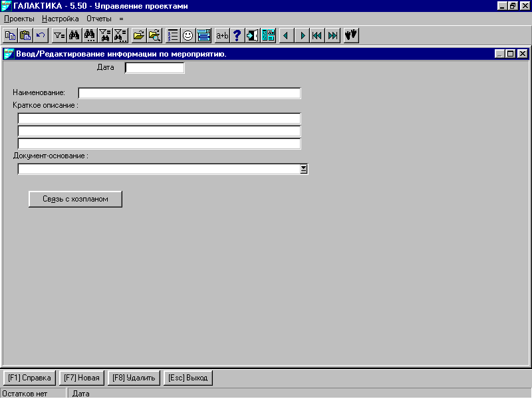This screenshot has width=532, height=399.
Task: Open the Проекты menu
Action: click(19, 19)
